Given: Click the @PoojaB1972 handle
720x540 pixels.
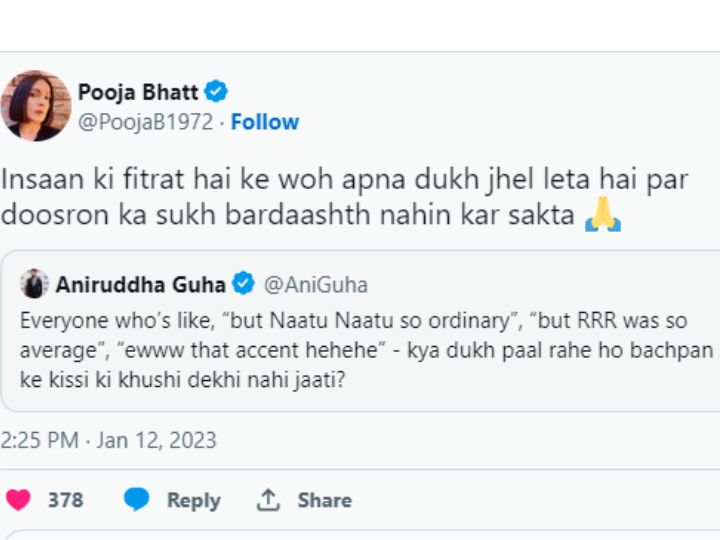Looking at the screenshot, I should (146, 122).
